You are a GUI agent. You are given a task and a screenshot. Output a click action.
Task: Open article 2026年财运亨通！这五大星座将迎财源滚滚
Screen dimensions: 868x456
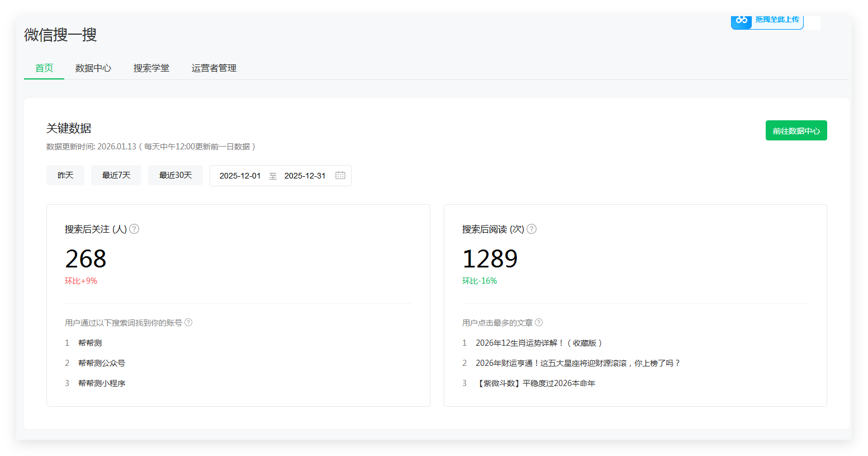click(578, 363)
